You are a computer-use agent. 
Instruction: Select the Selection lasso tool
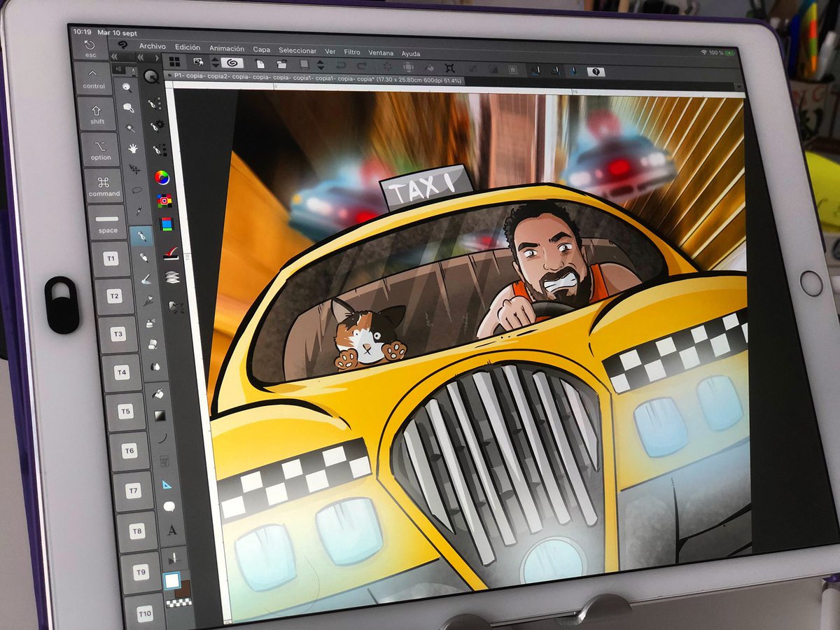click(x=137, y=190)
